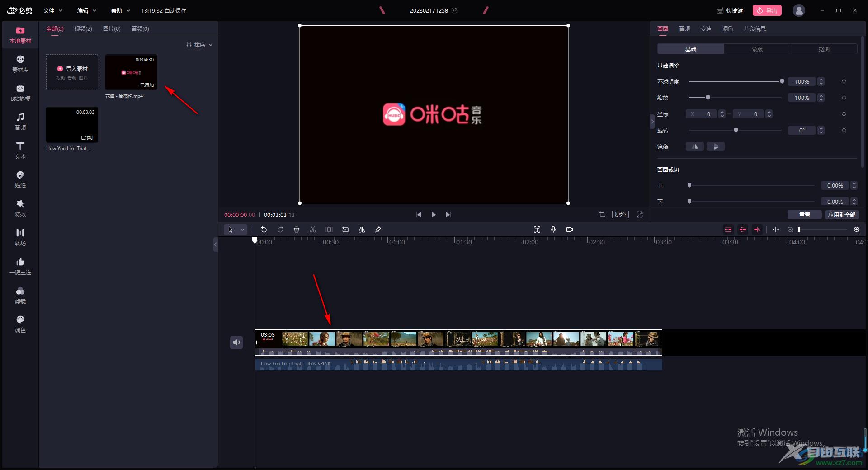
Task: Click the 导出 export button
Action: tap(767, 10)
